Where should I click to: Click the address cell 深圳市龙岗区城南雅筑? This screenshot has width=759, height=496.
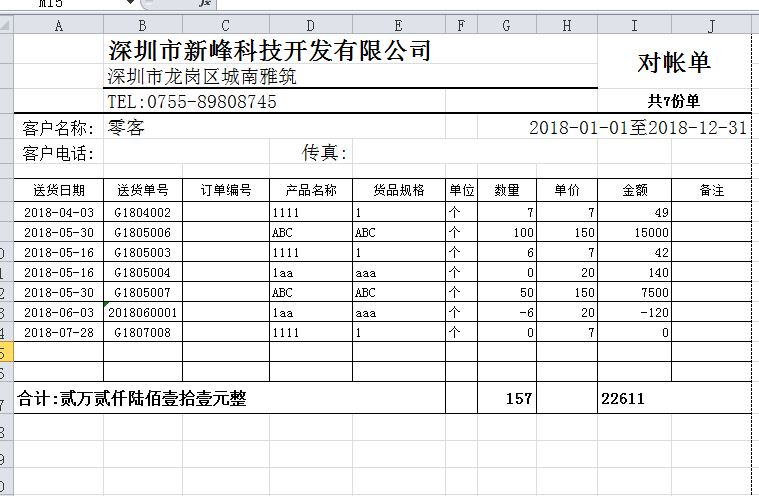pos(202,76)
